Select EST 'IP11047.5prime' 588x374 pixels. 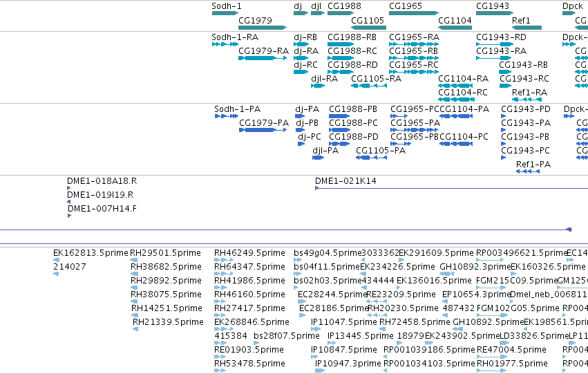coord(344,322)
